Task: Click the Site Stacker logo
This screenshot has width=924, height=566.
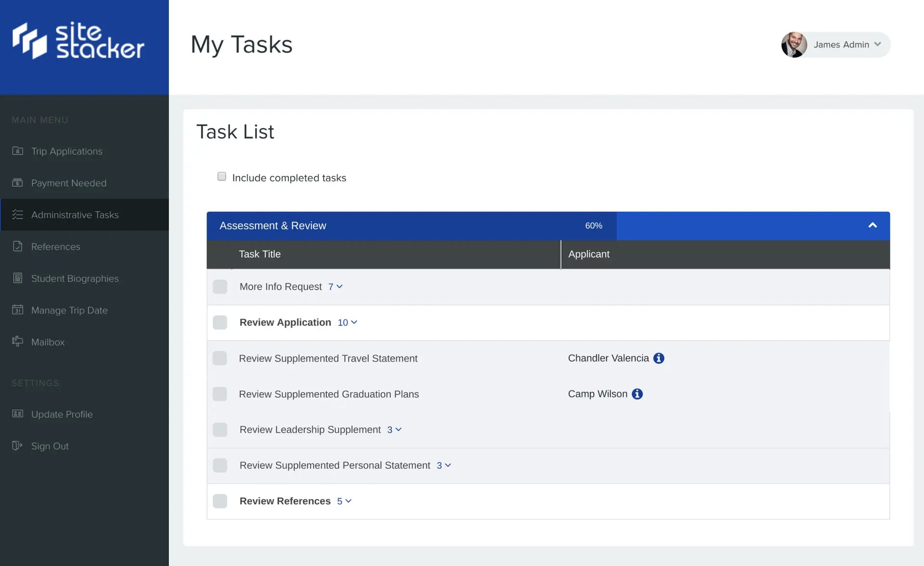Action: [78, 41]
